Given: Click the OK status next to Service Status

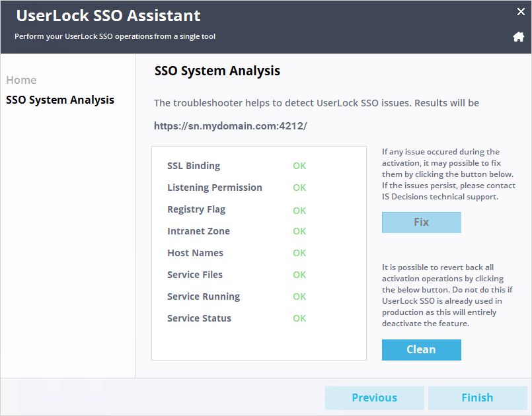Looking at the screenshot, I should tap(299, 318).
